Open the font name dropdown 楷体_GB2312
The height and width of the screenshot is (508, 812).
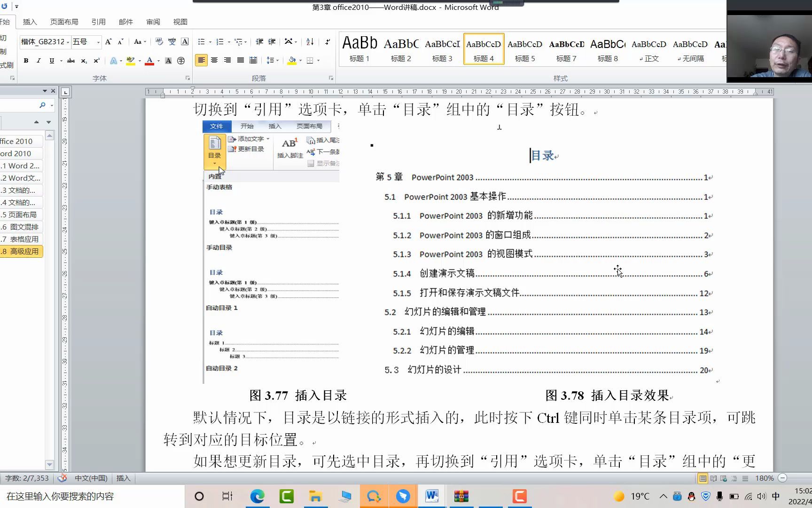click(68, 42)
